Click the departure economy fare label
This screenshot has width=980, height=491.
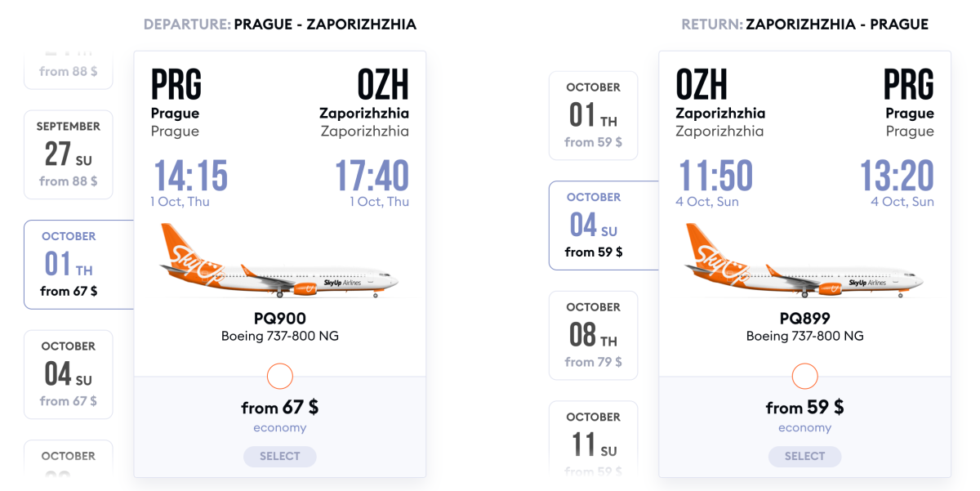[279, 428]
